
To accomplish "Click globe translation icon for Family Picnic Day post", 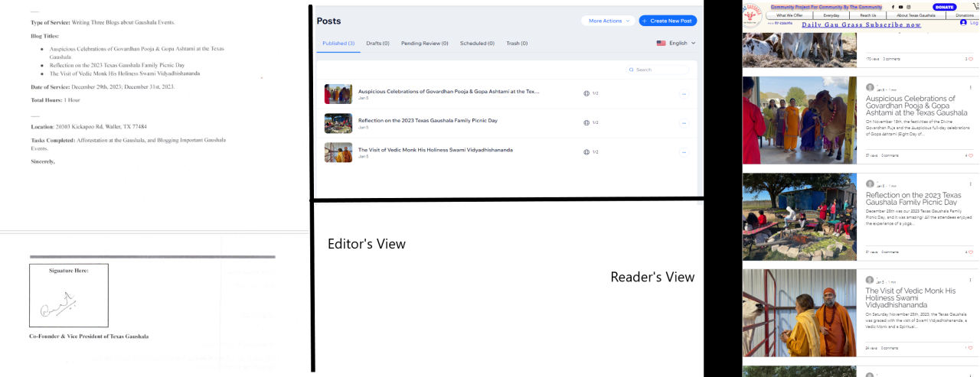I will (586, 122).
